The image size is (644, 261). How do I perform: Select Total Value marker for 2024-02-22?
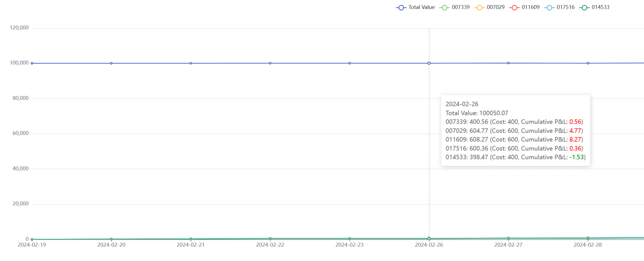270,63
